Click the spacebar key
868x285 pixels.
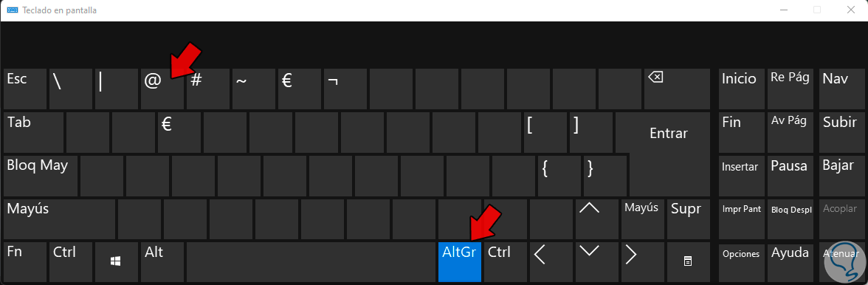tap(311, 262)
